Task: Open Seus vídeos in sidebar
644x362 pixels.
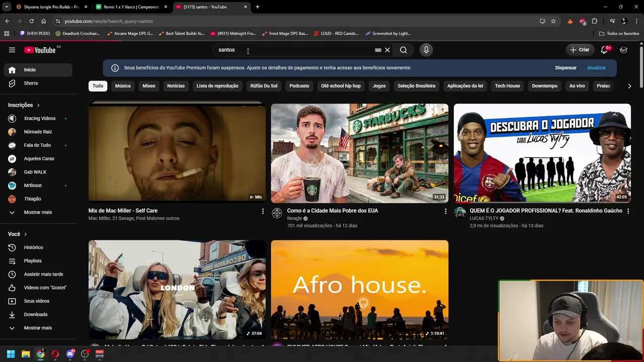Action: [38, 301]
